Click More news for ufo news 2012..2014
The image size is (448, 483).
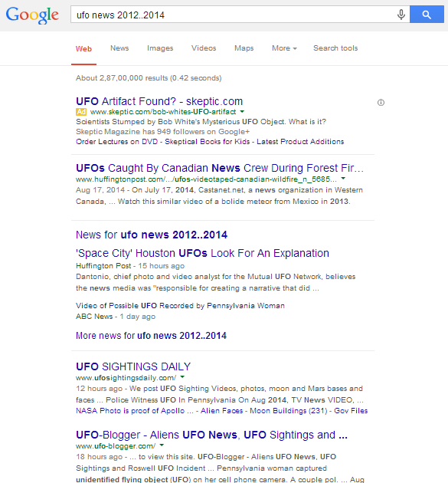[x=151, y=336]
